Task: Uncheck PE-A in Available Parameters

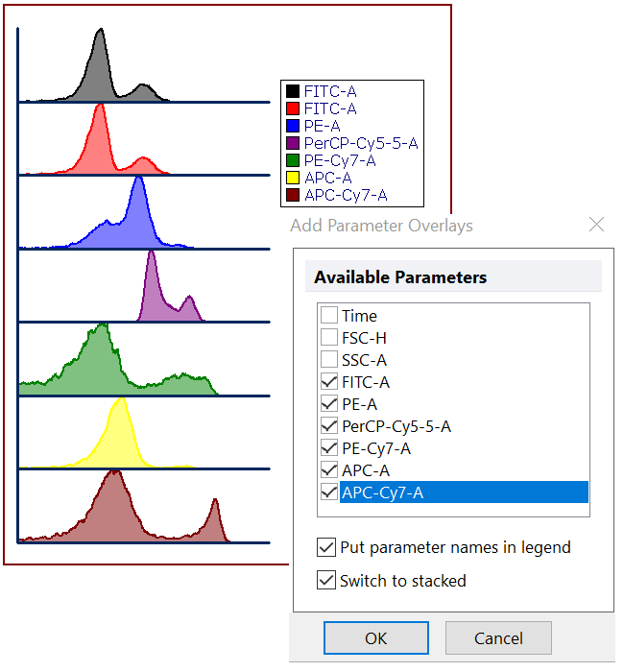Action: (x=329, y=404)
